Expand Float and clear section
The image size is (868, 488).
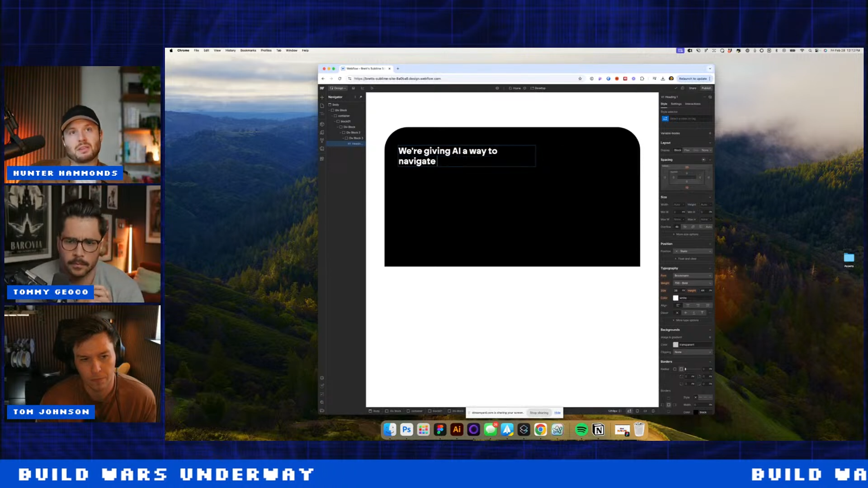pos(686,259)
